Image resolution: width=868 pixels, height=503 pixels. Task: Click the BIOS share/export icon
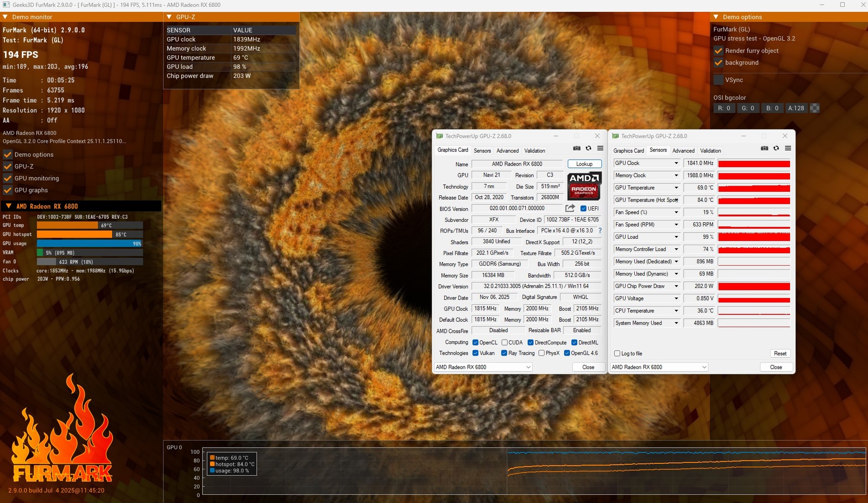tap(570, 208)
